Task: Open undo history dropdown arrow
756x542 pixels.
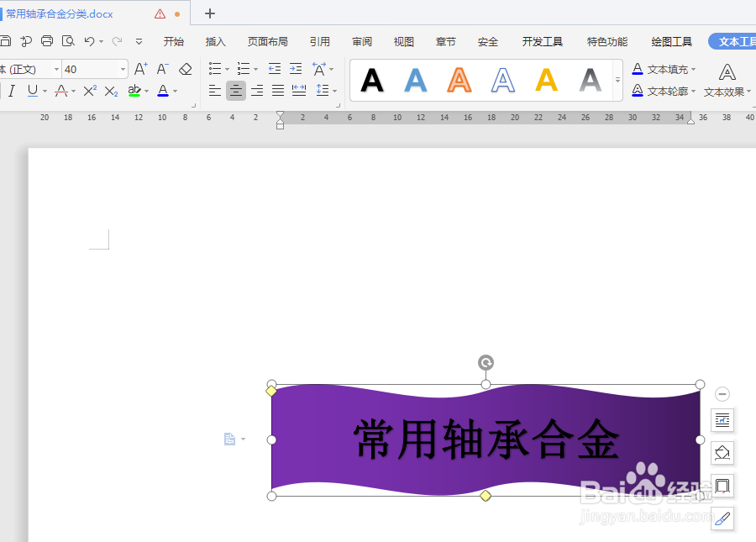Action: (102, 42)
